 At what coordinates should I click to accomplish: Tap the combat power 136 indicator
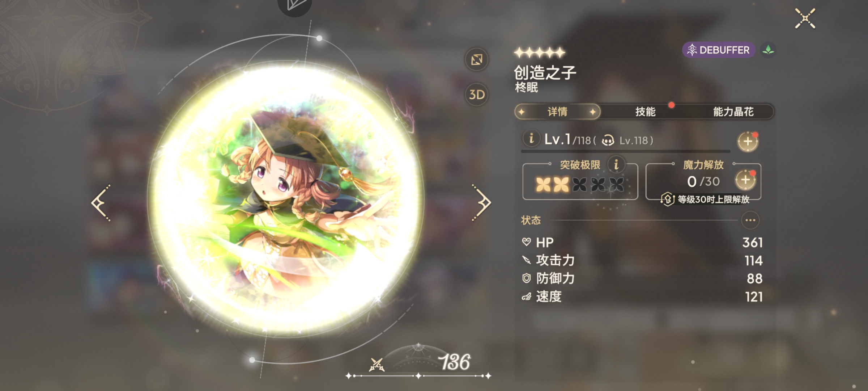pyautogui.click(x=420, y=362)
